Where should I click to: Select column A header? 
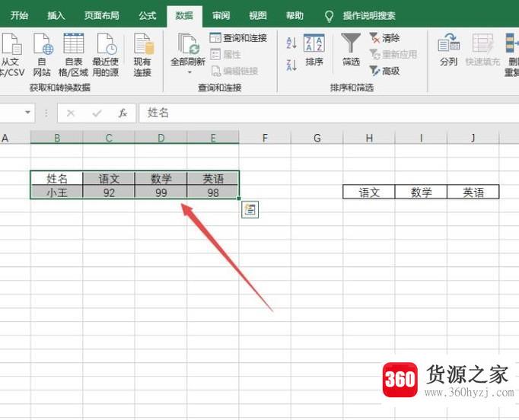[15, 138]
